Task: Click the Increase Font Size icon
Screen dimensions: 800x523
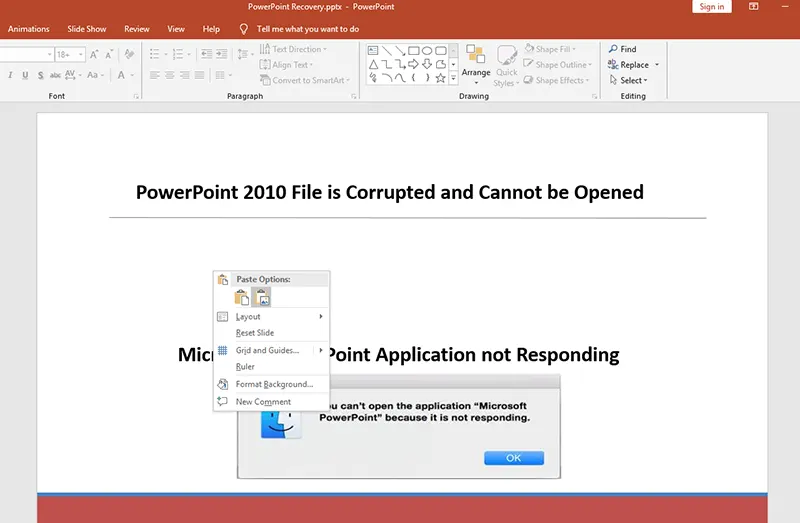Action: pos(94,55)
